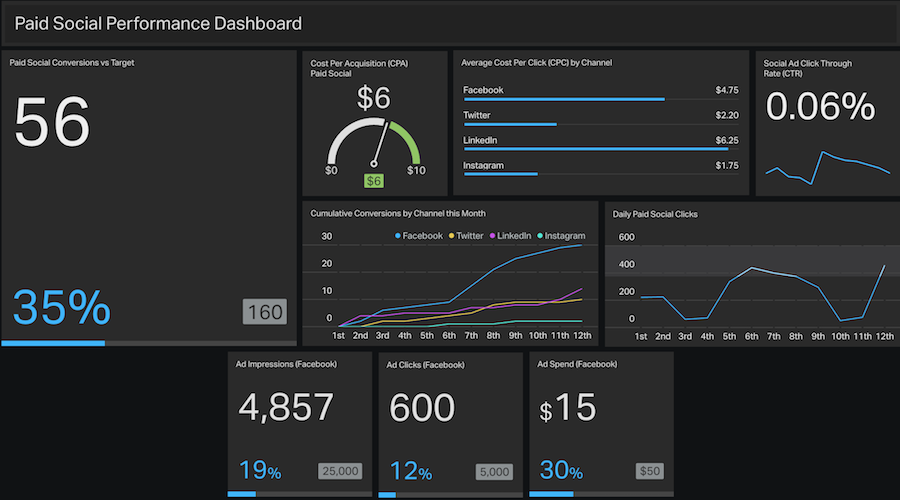The height and width of the screenshot is (500, 900).
Task: Click the Daily Paid Social Clicks title
Action: coord(655,214)
